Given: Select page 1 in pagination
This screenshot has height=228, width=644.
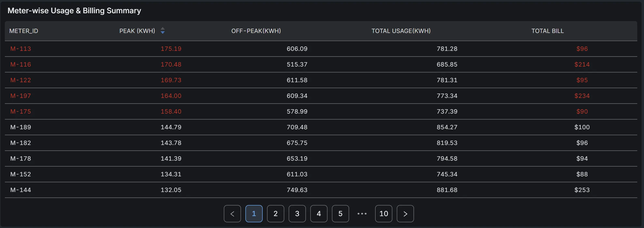Looking at the screenshot, I should click(x=254, y=214).
